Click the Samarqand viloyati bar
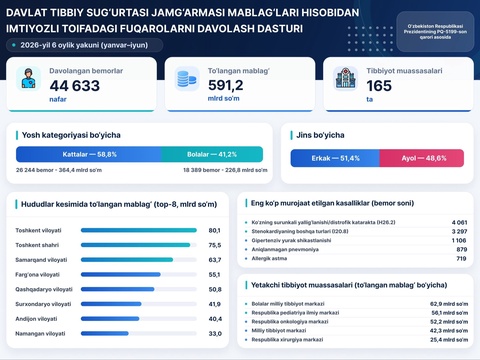The image size is (480, 360). click(x=127, y=260)
